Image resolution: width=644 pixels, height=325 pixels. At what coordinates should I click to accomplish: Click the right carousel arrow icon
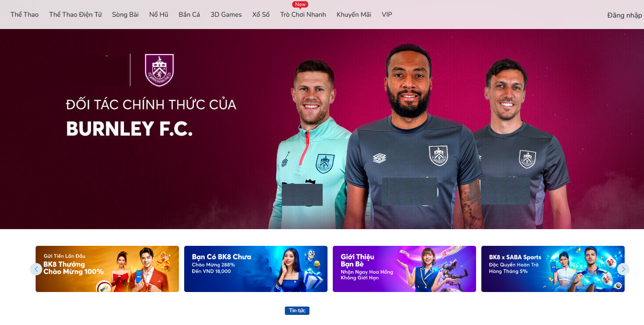(x=623, y=269)
